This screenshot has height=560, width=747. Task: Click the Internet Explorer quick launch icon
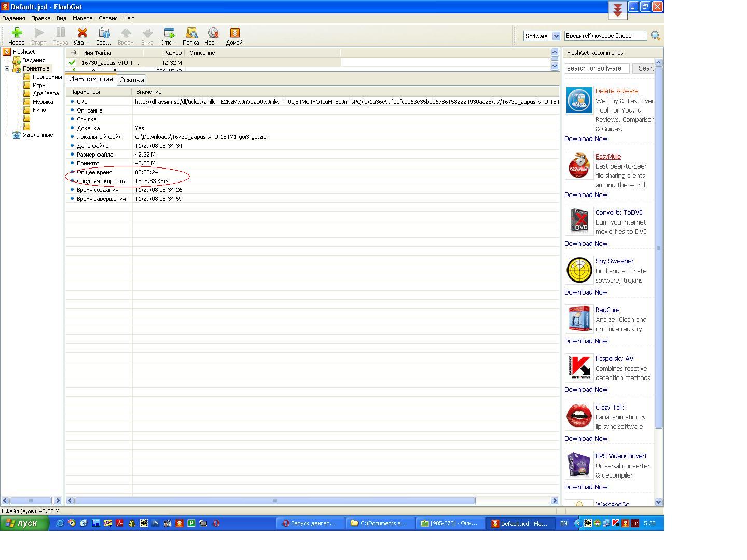(60, 523)
